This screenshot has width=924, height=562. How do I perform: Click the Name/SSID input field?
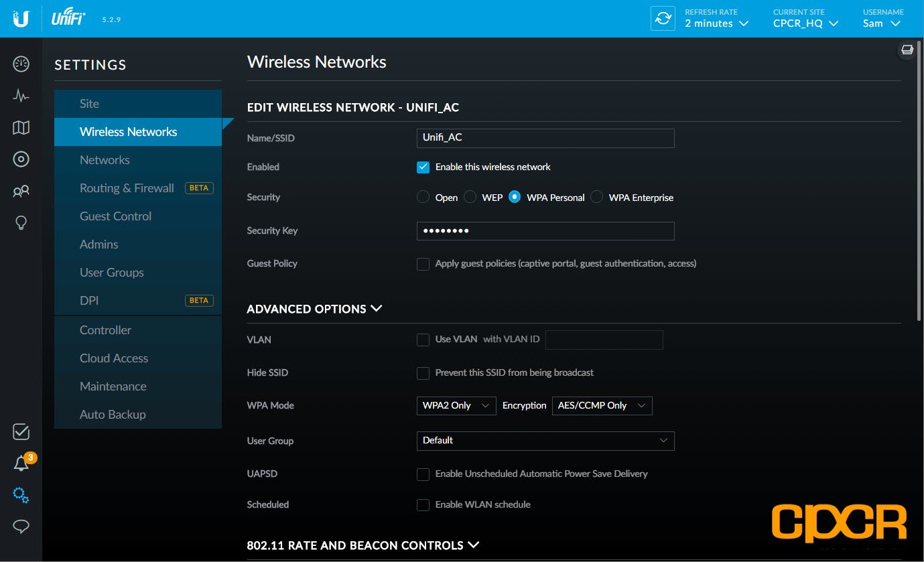[545, 138]
